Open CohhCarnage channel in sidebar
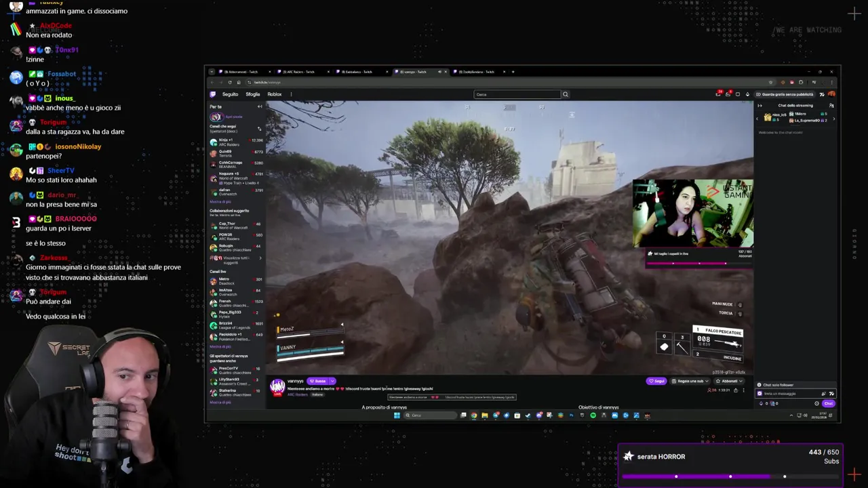The width and height of the screenshot is (868, 488). click(236, 164)
